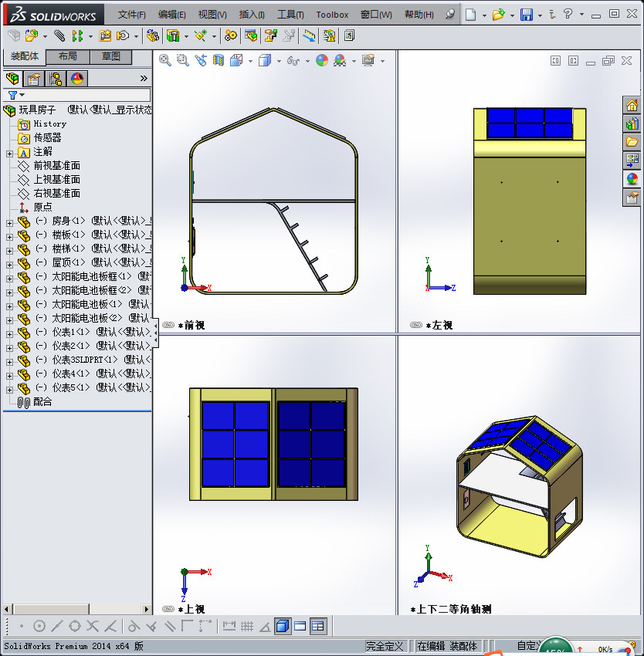Viewport: 644px width, 656px height.
Task: Click the New document icon
Action: 471,15
